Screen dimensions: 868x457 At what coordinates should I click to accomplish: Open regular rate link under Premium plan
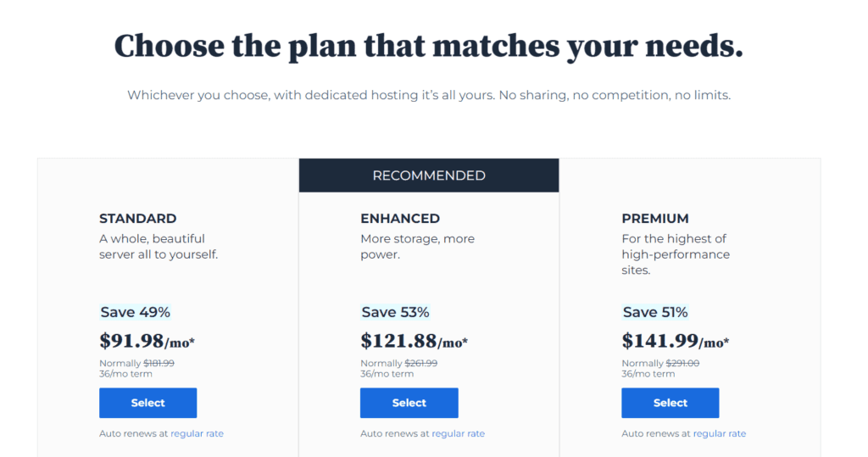click(x=719, y=433)
